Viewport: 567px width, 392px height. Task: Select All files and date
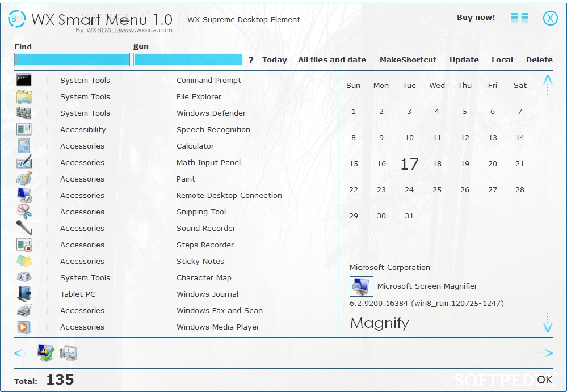tap(331, 60)
